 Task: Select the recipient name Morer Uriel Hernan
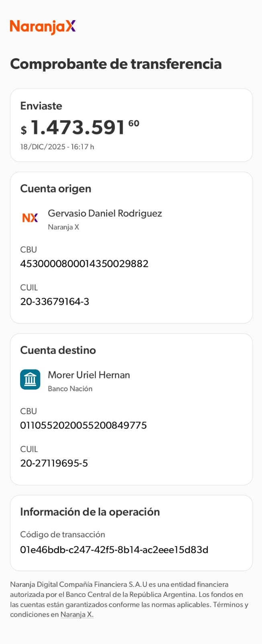pyautogui.click(x=89, y=375)
